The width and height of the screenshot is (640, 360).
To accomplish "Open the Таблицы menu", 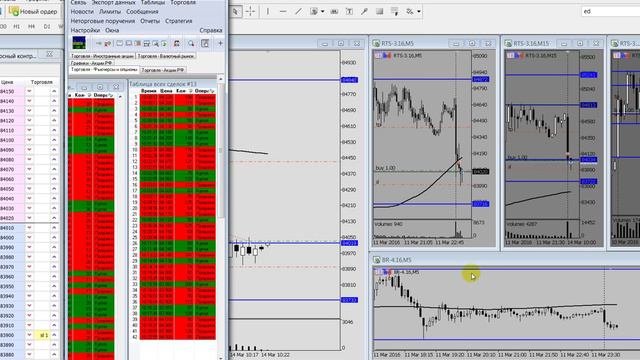I will [x=153, y=2].
